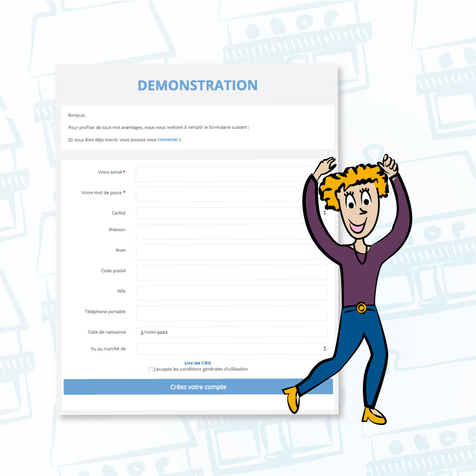The height and width of the screenshot is (476, 476).
Task: Expand the 'Vu au marché de' dropdown
Action: (x=232, y=349)
